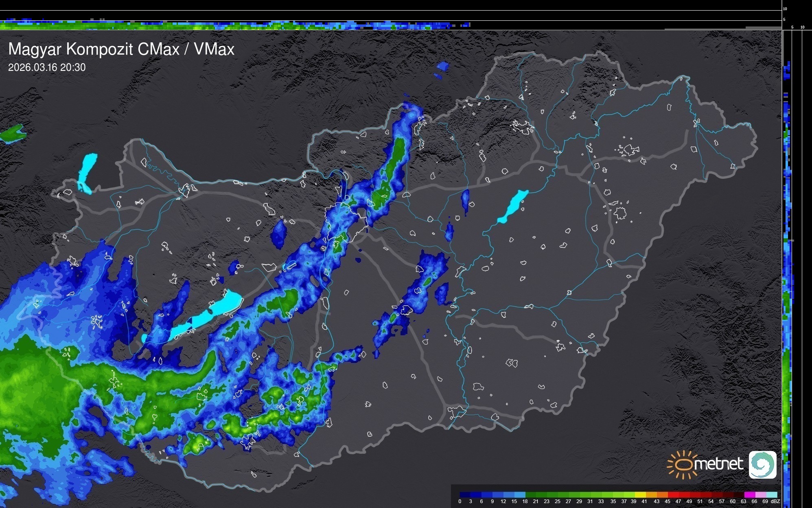Click the red 45 dBZ legend swatch
The image size is (812, 508).
coord(673,495)
